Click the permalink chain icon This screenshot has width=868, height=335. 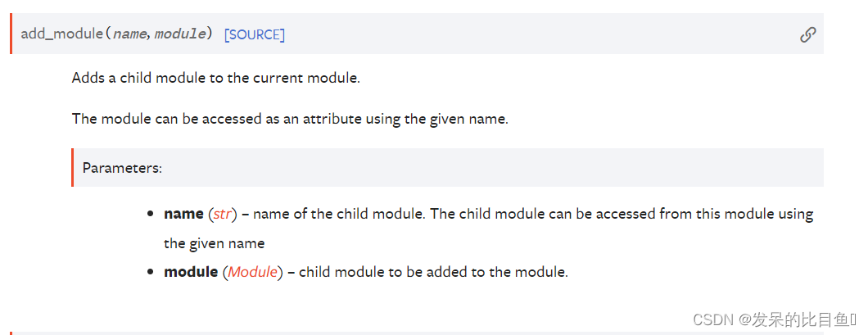pos(807,34)
